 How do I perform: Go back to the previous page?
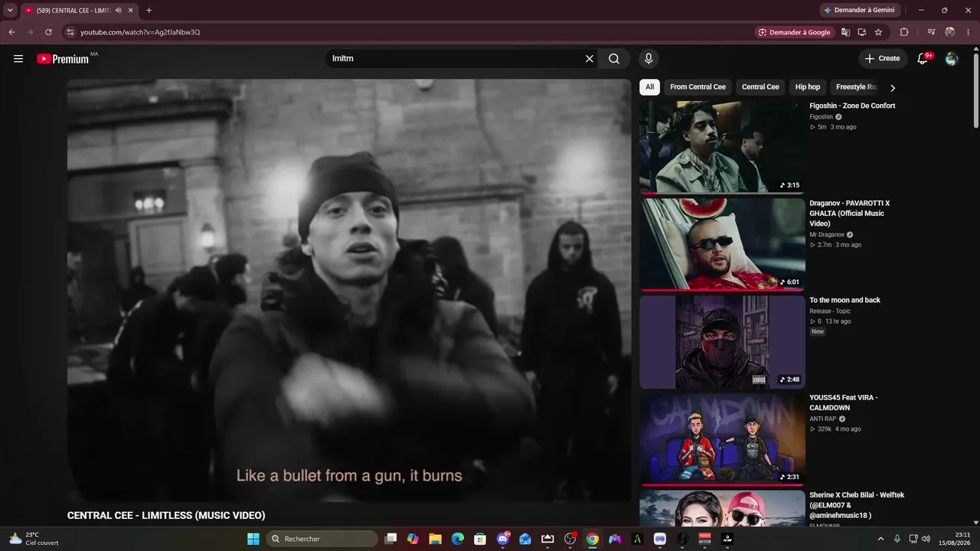pos(11,32)
